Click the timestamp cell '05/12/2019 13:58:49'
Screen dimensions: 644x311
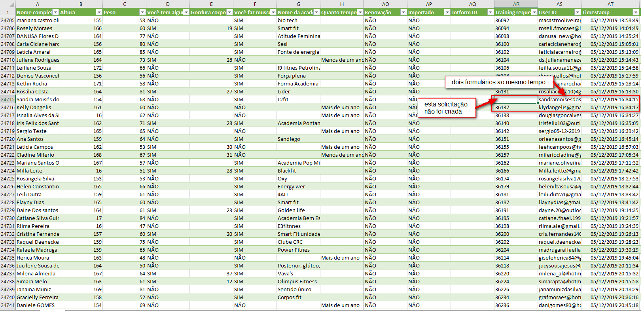(x=611, y=20)
